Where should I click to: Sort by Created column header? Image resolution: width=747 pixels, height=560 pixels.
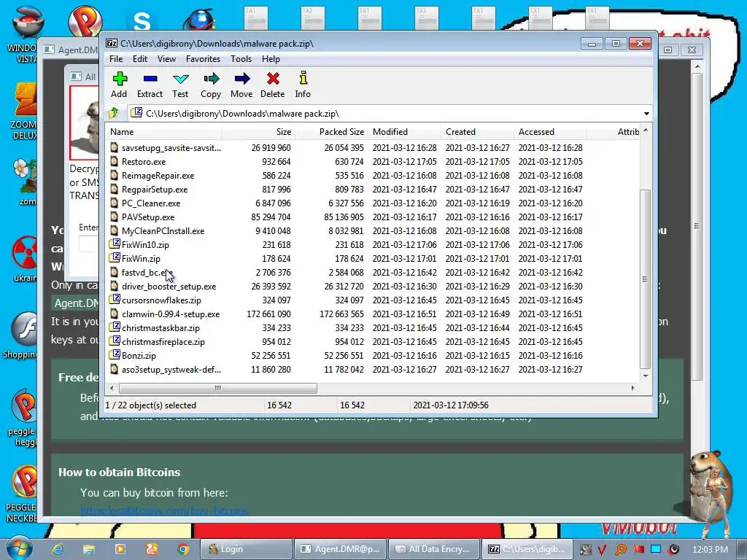click(477, 132)
